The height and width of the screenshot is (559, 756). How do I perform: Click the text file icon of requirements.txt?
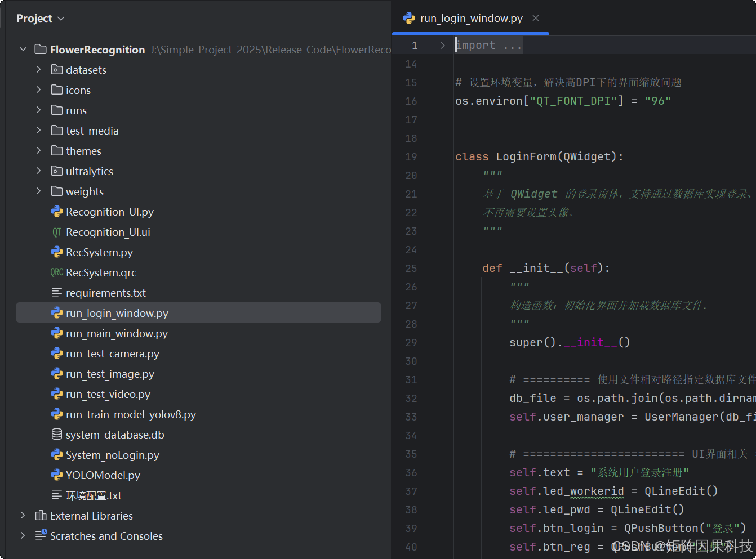click(56, 293)
